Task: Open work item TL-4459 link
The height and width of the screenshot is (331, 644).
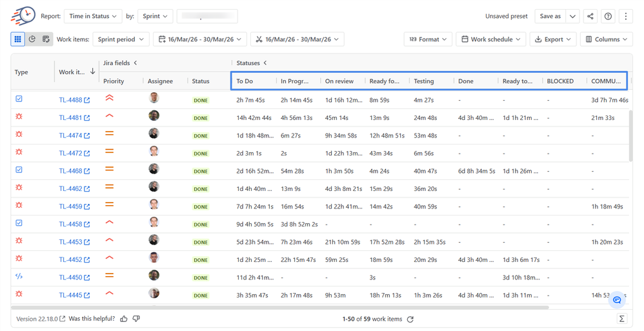Action: [x=70, y=206]
